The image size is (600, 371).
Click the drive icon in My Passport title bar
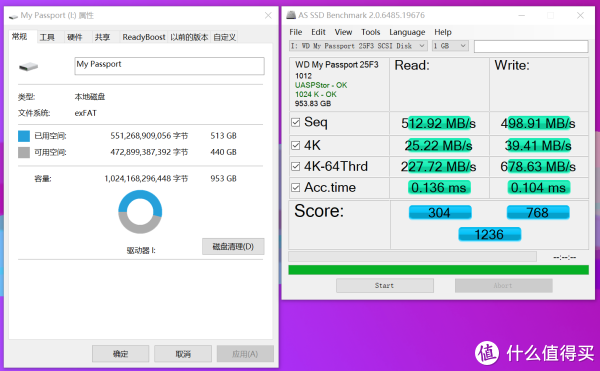click(x=13, y=16)
